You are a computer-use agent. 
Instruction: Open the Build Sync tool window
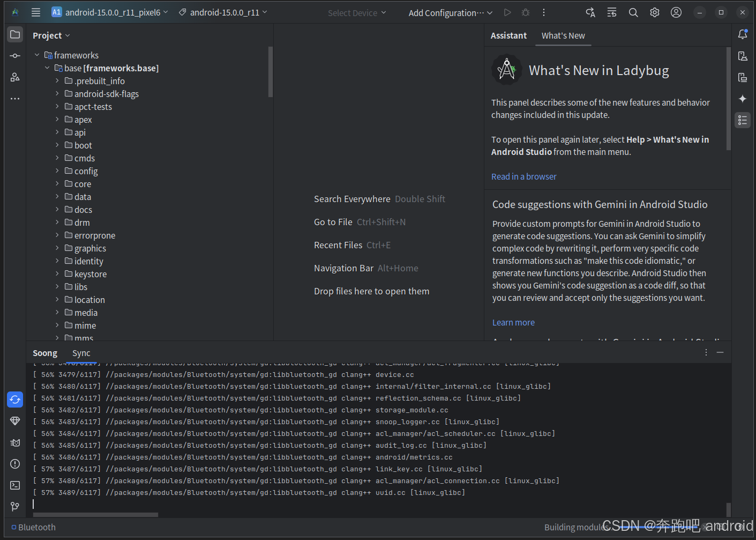coord(15,400)
